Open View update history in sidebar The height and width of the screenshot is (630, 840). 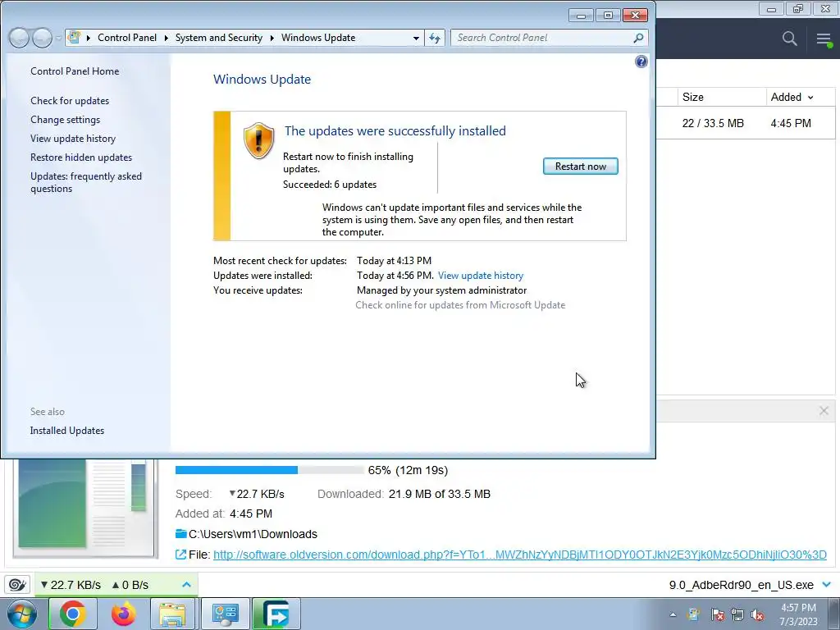pos(73,138)
